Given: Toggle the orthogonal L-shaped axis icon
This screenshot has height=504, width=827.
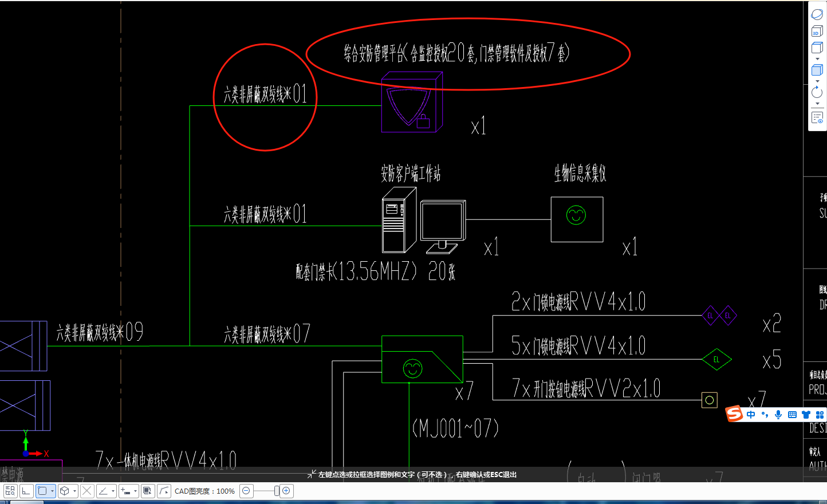Looking at the screenshot, I should tap(26, 491).
